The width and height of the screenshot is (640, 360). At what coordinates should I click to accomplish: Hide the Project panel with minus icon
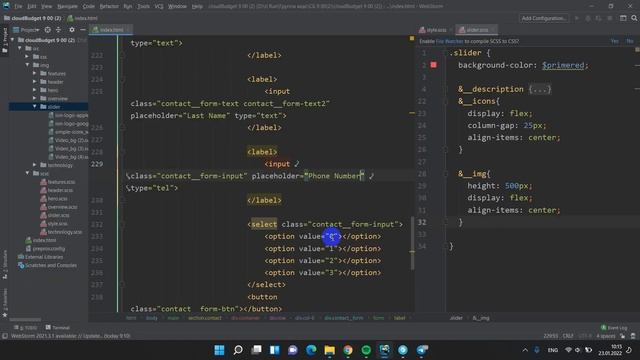pyautogui.click(x=82, y=30)
